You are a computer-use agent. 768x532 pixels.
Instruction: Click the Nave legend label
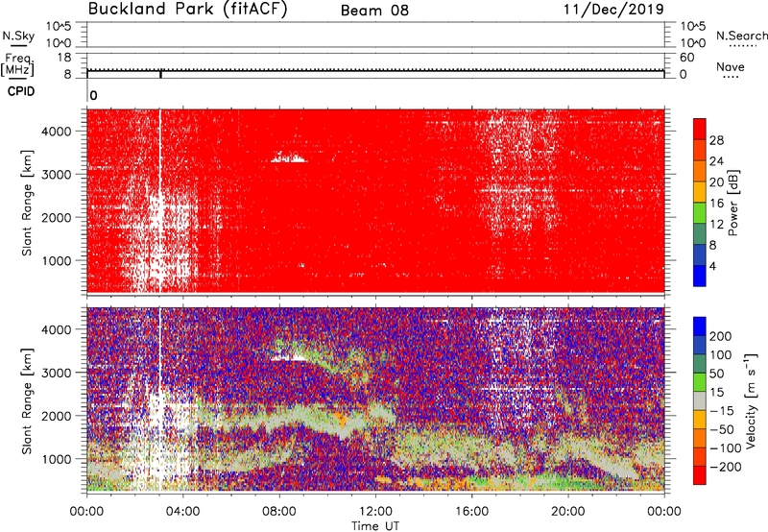(x=731, y=66)
